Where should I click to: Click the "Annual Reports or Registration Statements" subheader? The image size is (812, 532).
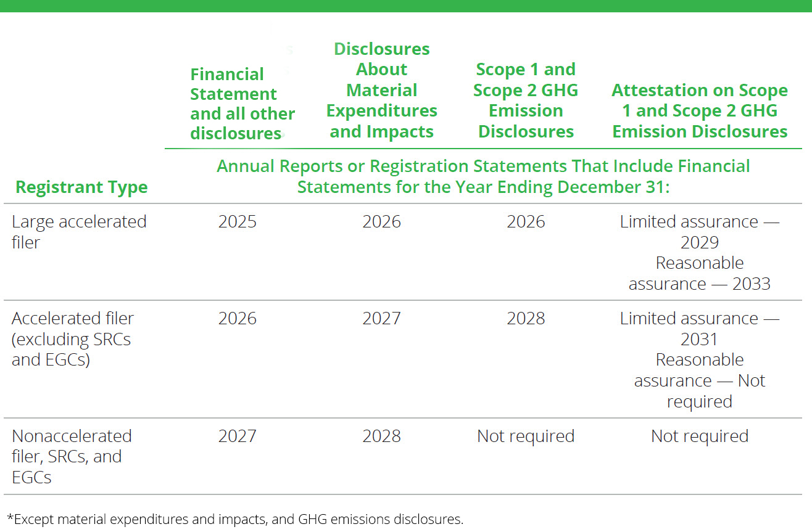click(x=483, y=176)
